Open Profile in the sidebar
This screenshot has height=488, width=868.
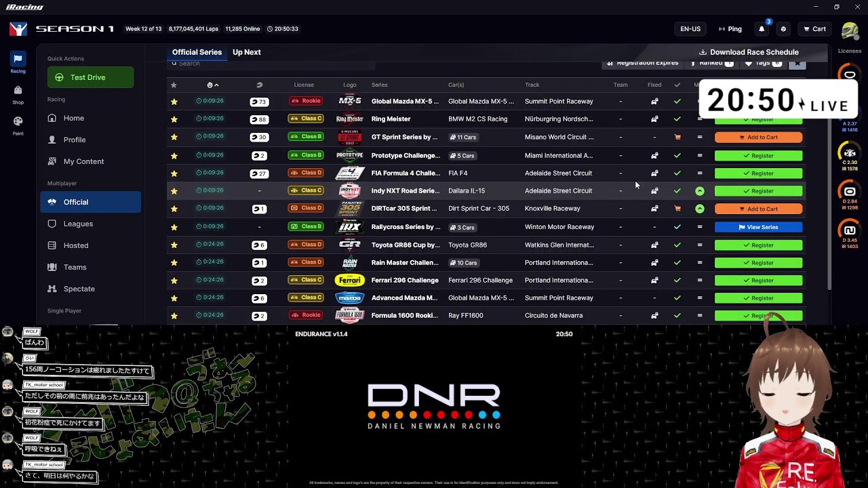pyautogui.click(x=75, y=140)
